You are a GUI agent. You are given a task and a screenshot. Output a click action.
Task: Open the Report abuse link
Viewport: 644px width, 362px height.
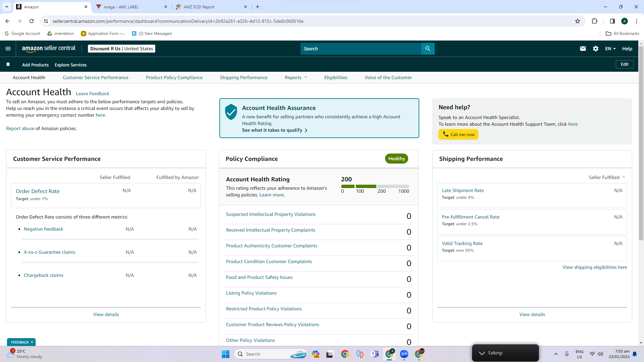click(x=20, y=128)
